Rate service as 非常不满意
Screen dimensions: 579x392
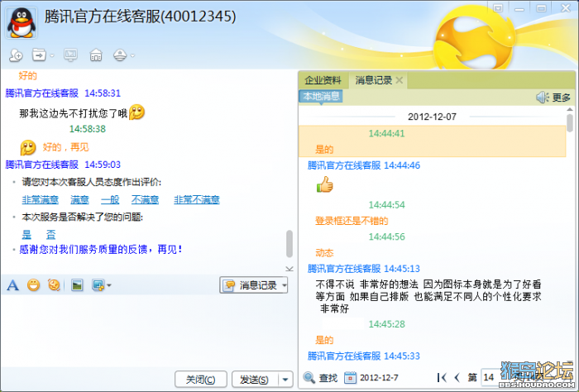point(197,199)
